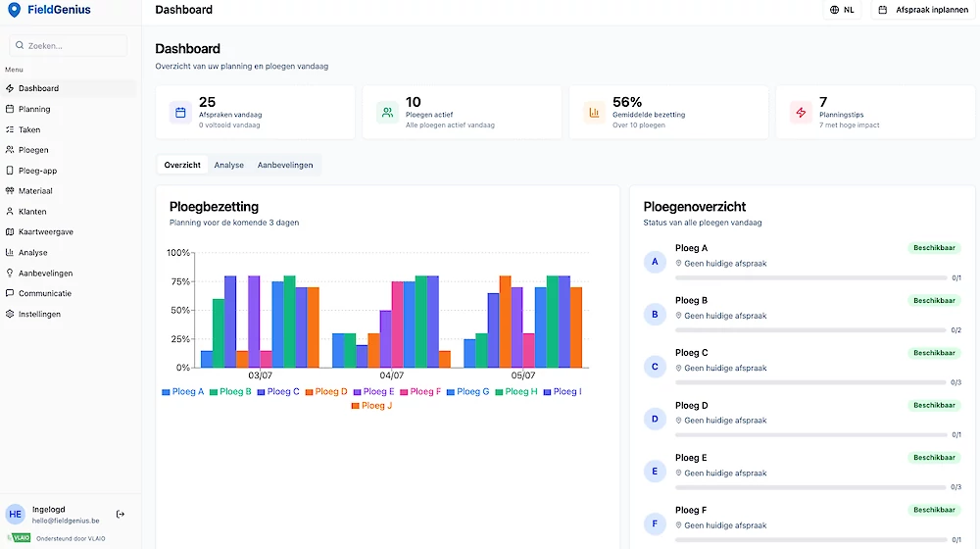This screenshot has height=549, width=980.
Task: Click the bar chart icon on Gemiddelde bezetting card
Action: tap(594, 113)
